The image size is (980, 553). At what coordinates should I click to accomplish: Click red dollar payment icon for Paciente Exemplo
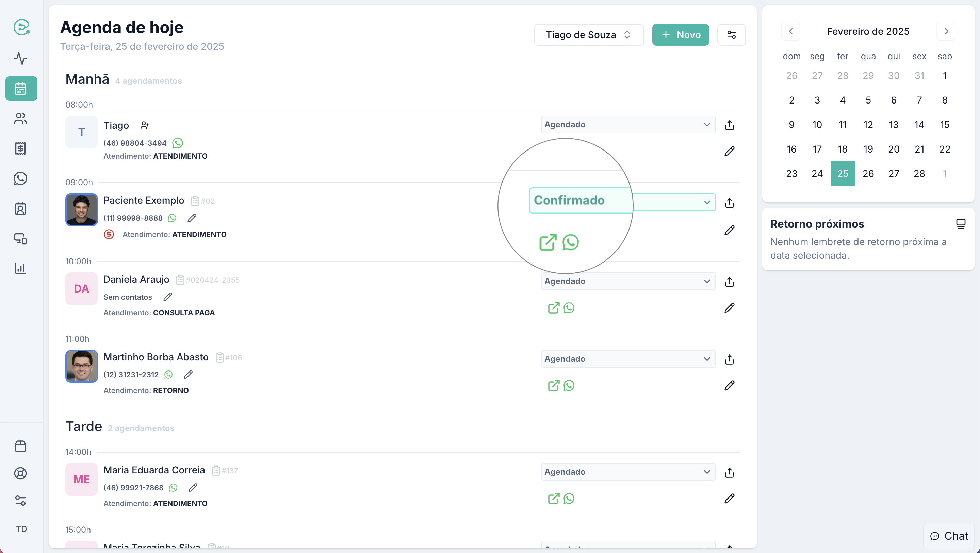(109, 234)
